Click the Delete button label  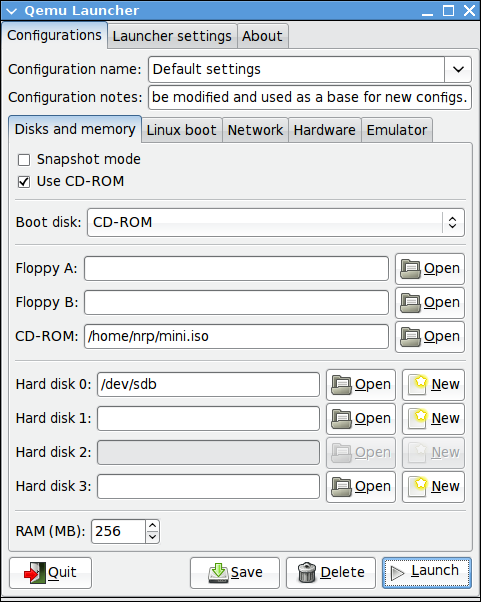(342, 573)
